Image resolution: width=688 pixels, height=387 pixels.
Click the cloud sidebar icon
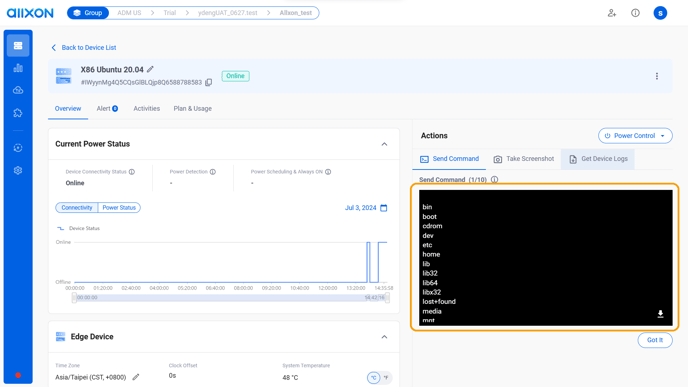(x=18, y=90)
